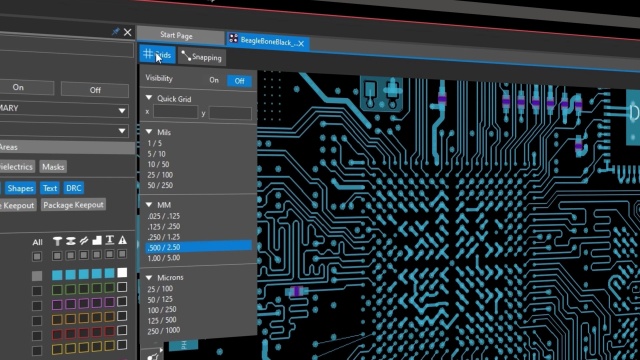Click the Package Keepout button
This screenshot has height=360, width=640.
pyautogui.click(x=73, y=204)
